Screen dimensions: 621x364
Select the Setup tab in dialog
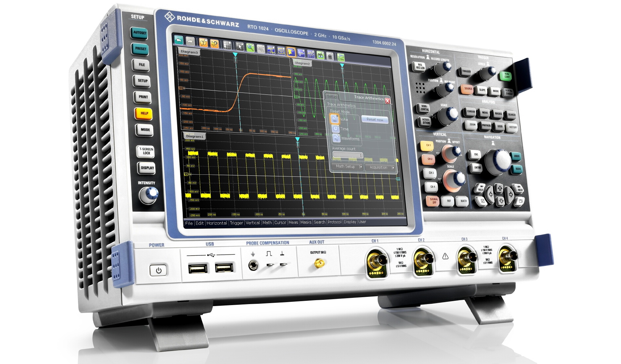(332, 96)
